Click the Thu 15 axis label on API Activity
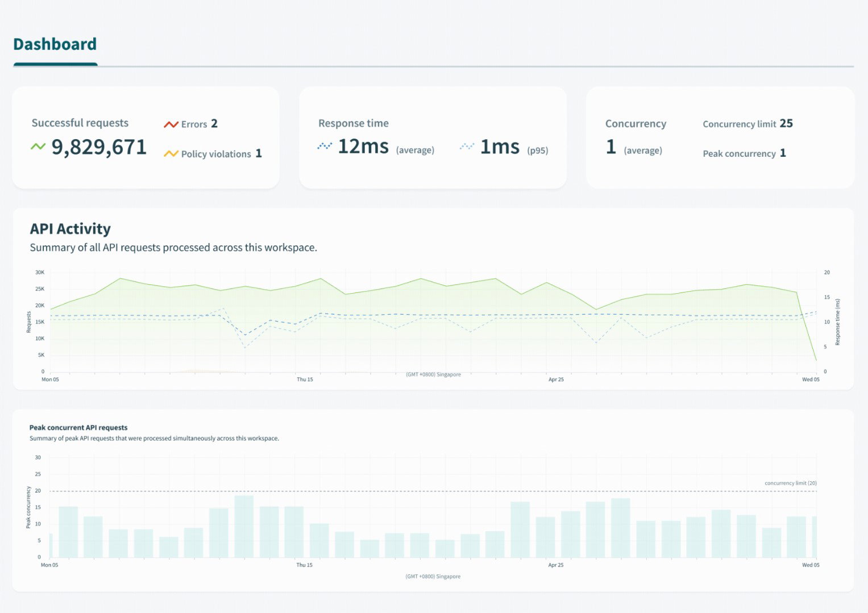868x613 pixels. (305, 379)
